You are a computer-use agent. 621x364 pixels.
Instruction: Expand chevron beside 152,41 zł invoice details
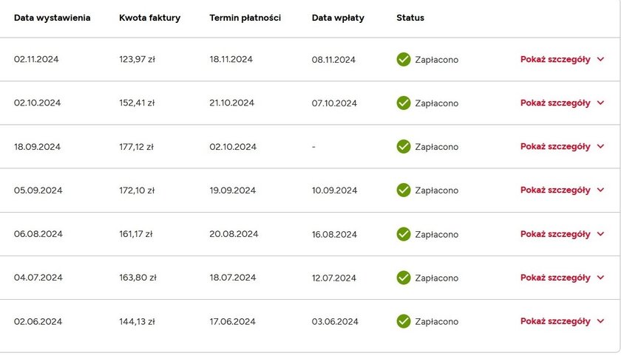pos(600,103)
